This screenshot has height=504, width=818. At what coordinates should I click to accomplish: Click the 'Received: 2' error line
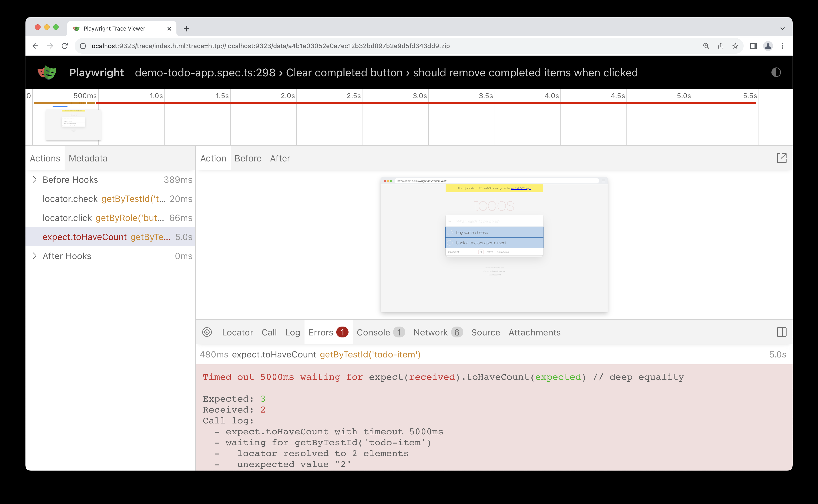(234, 410)
